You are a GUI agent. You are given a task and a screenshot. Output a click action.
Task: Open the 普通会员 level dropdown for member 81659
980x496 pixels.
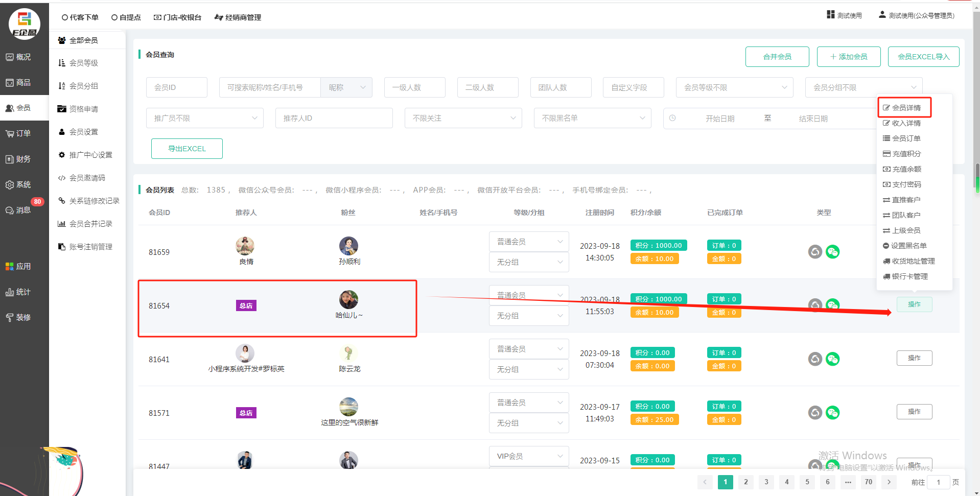(529, 242)
